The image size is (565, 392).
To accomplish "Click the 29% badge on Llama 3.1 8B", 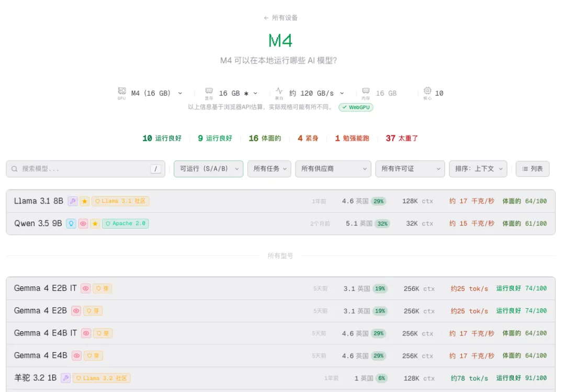I will (x=378, y=201).
